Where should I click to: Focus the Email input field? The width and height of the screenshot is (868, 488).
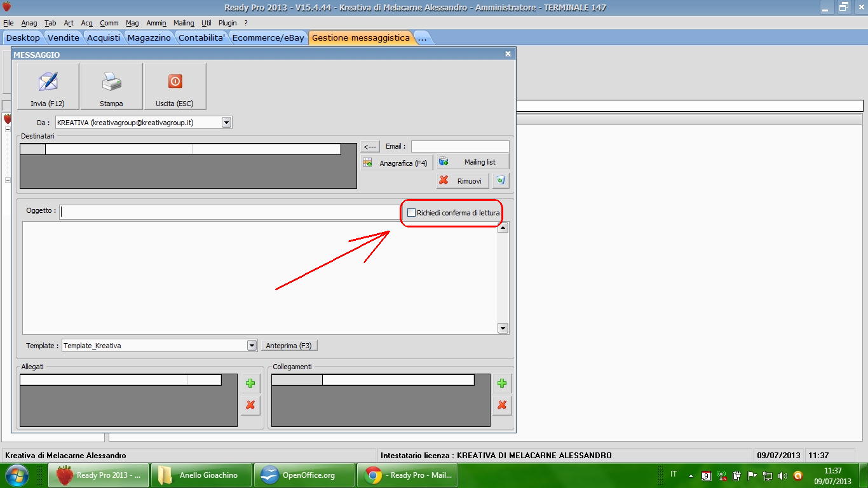click(460, 147)
